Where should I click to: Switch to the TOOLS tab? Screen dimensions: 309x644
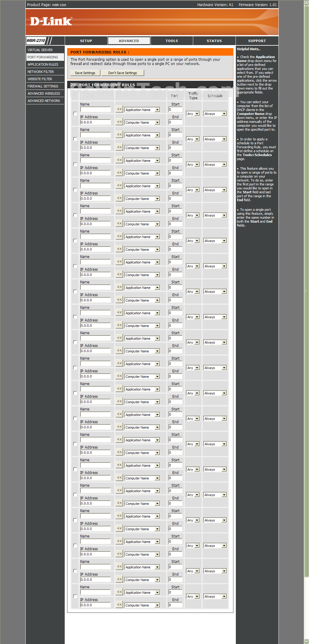172,41
